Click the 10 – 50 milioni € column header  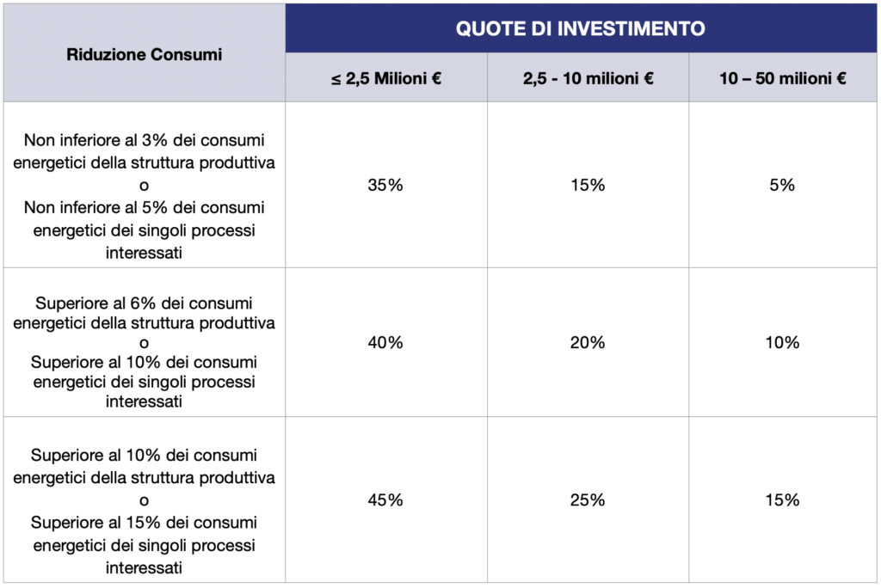coord(783,77)
